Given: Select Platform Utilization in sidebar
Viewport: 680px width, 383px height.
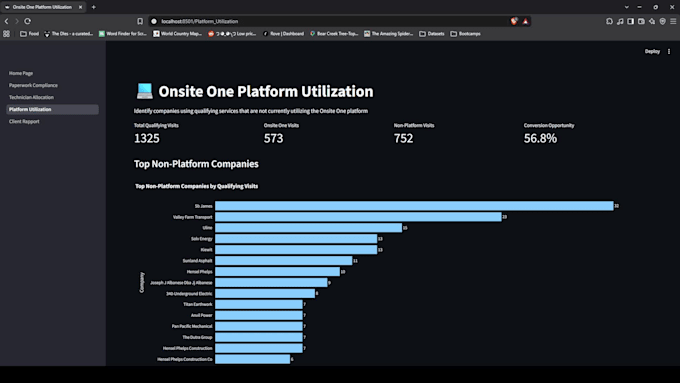Looking at the screenshot, I should coord(52,110).
